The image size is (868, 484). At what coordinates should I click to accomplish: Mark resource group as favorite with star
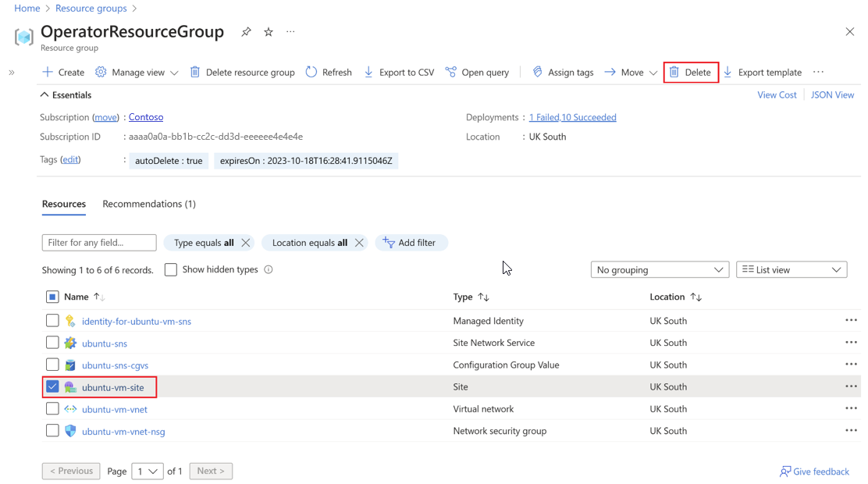point(269,32)
